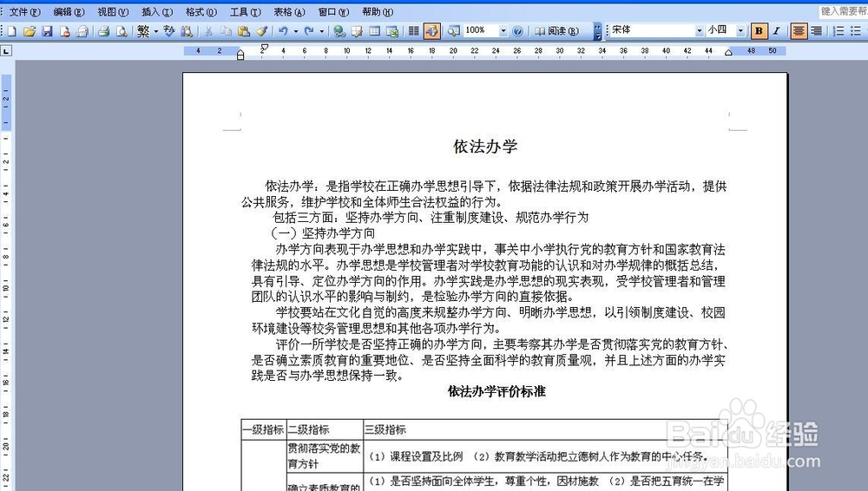This screenshot has height=491, width=868.
Task: Open the 插入(I) menu
Action: pos(156,11)
